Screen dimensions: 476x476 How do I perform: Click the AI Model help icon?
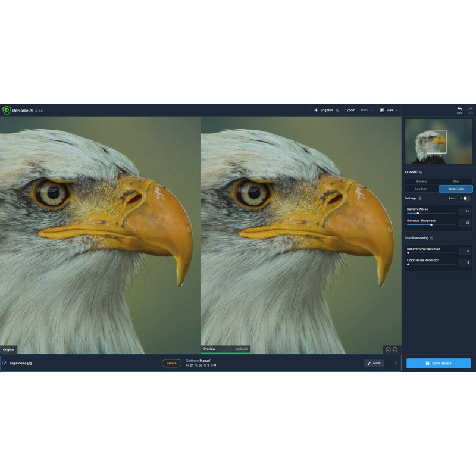(x=421, y=172)
